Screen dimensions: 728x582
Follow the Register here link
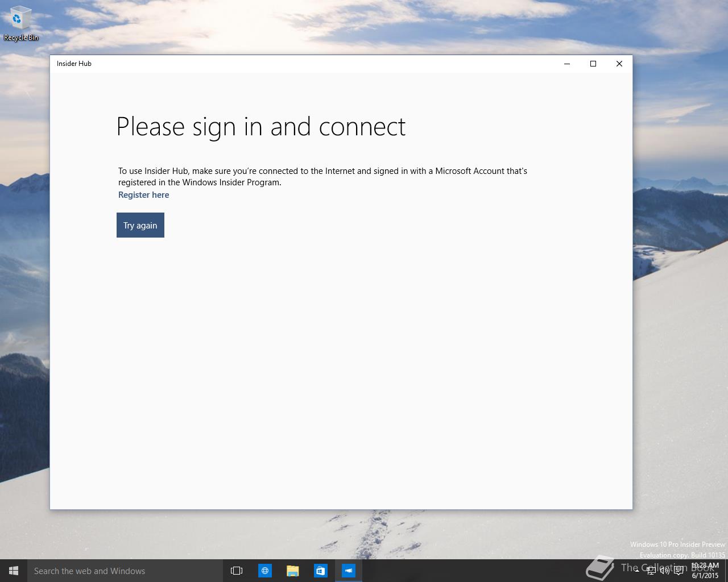click(143, 195)
